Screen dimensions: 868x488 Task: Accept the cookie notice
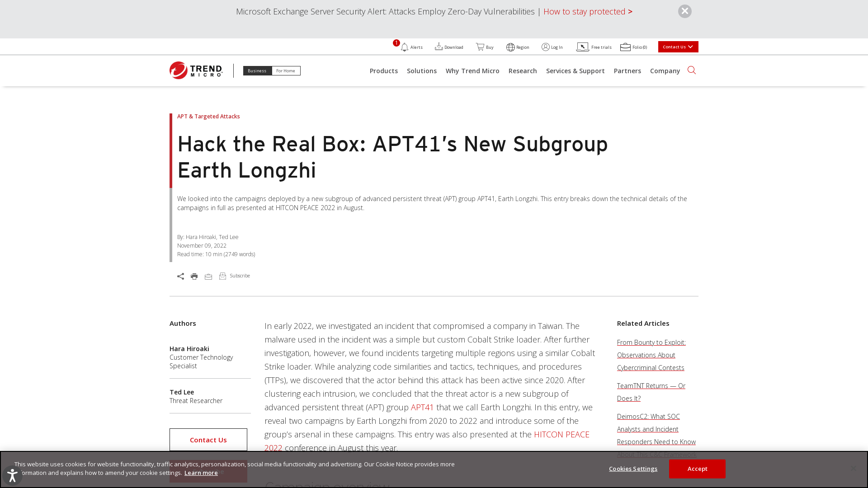[697, 469]
